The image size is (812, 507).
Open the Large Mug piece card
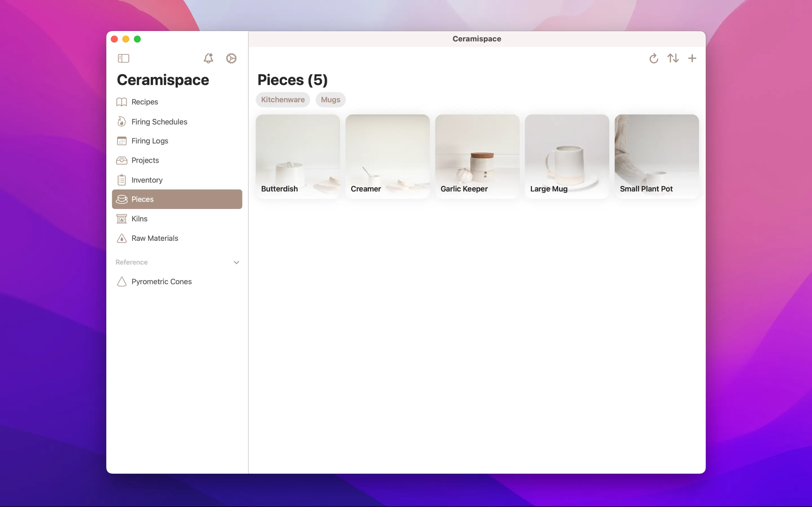567,156
